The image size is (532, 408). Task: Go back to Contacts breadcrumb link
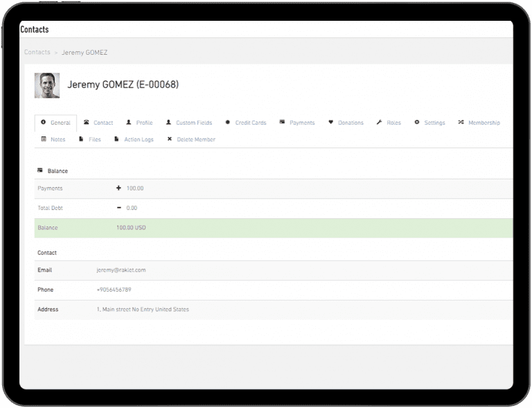point(37,53)
